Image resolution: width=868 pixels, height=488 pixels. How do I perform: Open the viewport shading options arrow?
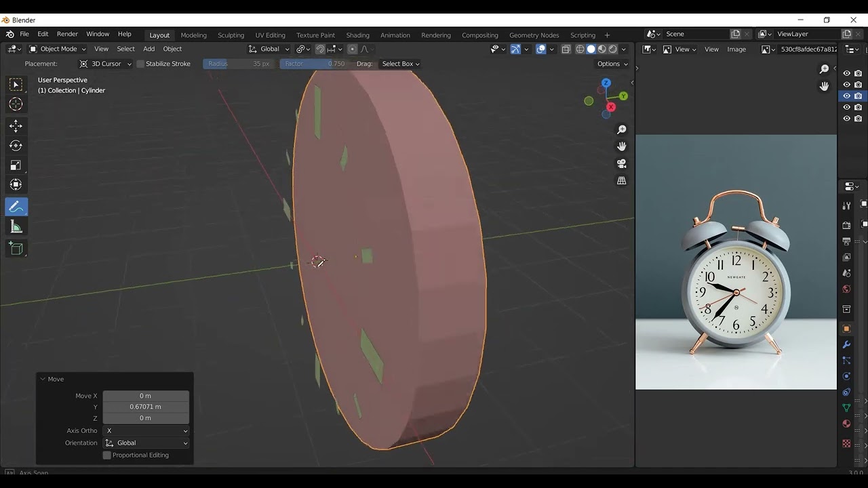(624, 49)
